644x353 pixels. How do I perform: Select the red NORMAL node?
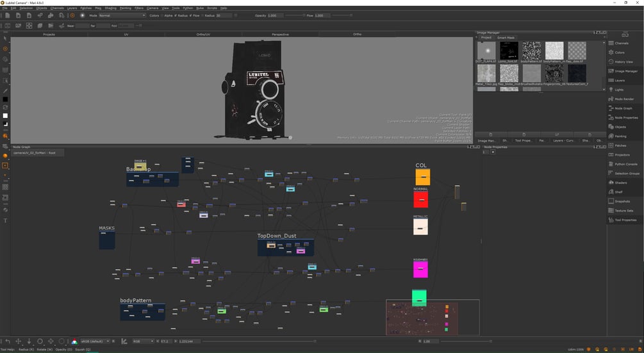[420, 199]
